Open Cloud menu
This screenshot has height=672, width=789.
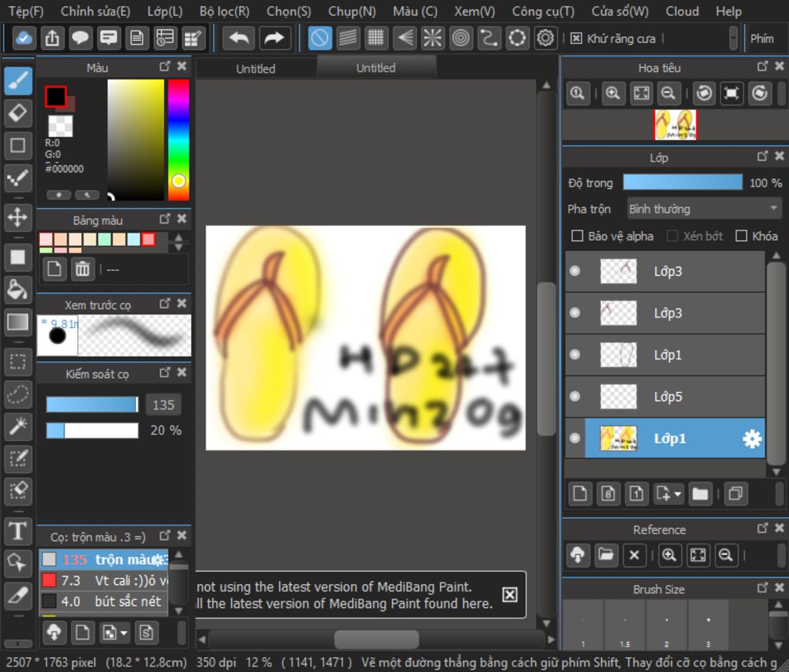683,11
